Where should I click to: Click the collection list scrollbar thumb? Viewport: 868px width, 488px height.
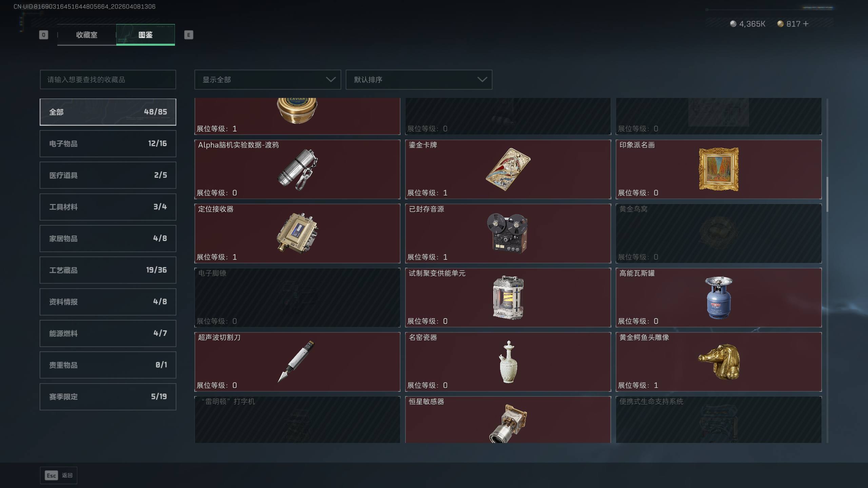[827, 194]
